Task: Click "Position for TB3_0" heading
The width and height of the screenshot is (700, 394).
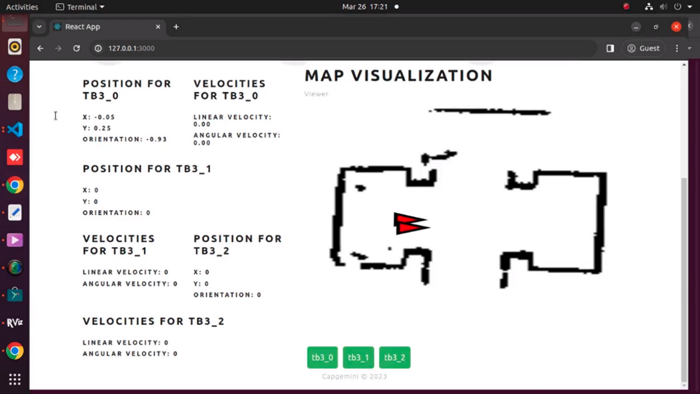Action: [x=127, y=90]
